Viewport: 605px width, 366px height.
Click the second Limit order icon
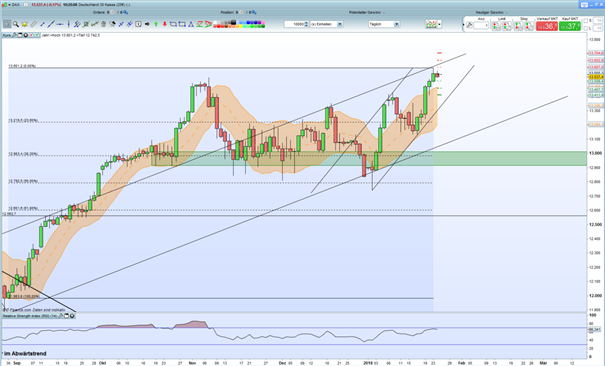point(506,26)
